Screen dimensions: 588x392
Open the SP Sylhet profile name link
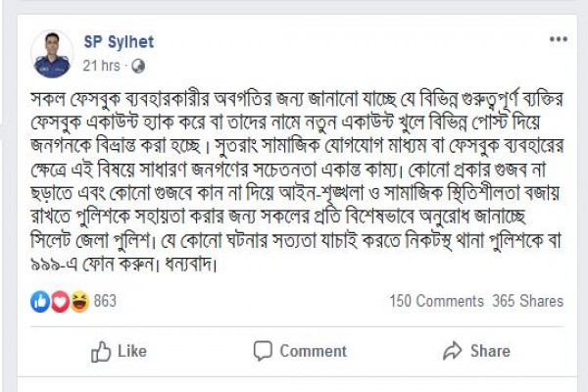119,42
